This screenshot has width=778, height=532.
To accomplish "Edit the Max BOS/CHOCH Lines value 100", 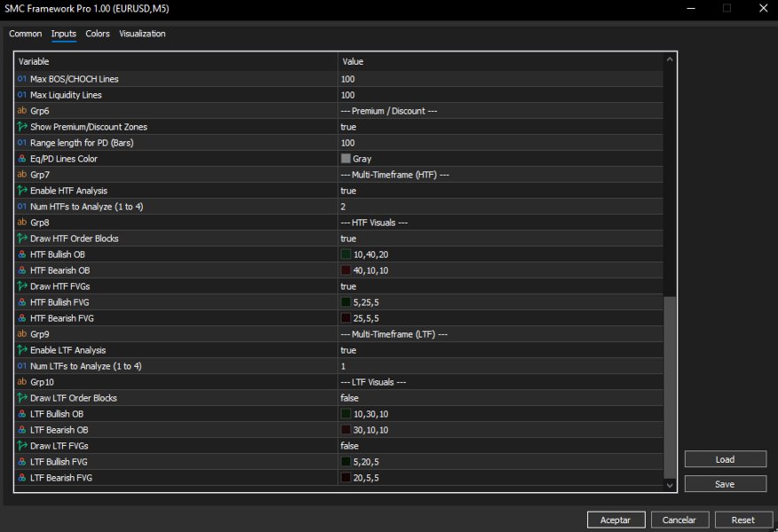I will tap(500, 79).
